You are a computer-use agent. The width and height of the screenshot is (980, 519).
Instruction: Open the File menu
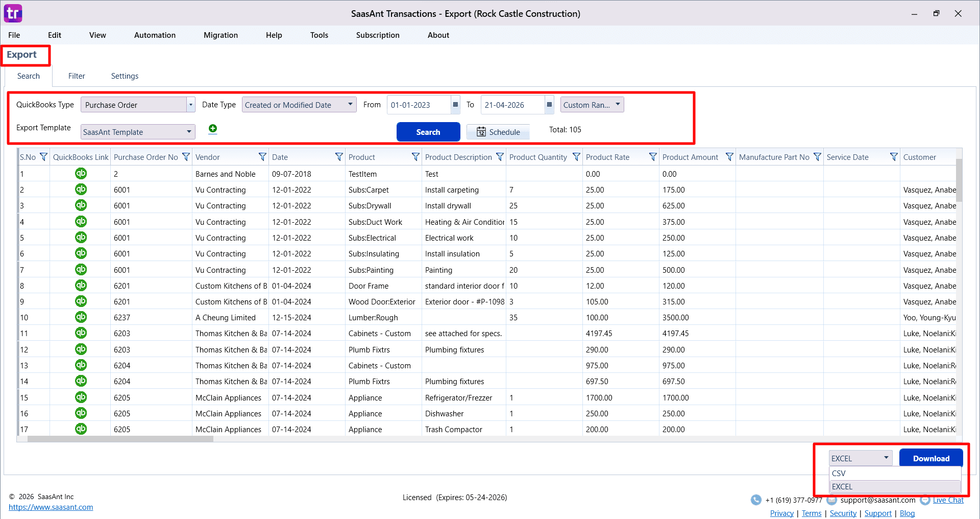[x=14, y=35]
